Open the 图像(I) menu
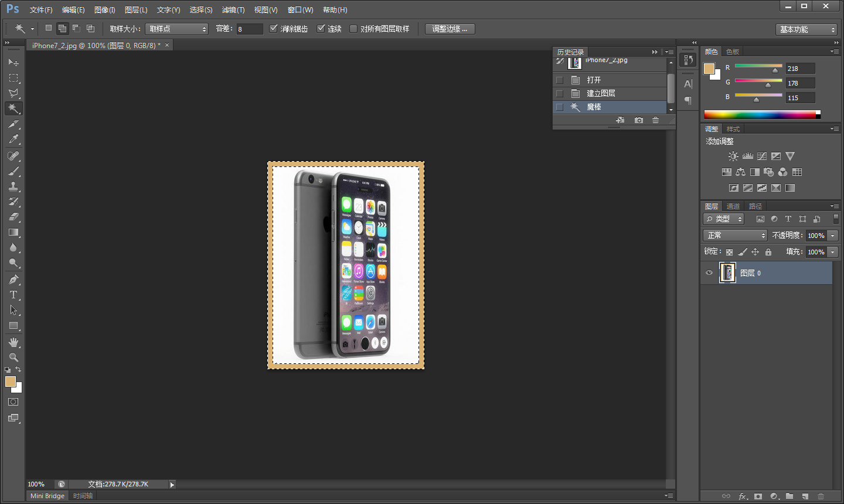 pos(105,10)
